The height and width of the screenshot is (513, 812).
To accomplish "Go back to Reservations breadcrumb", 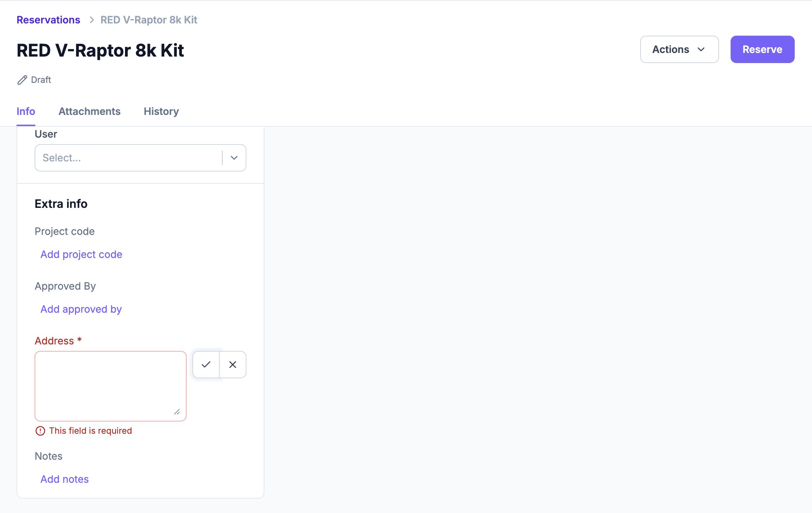I will pyautogui.click(x=48, y=20).
